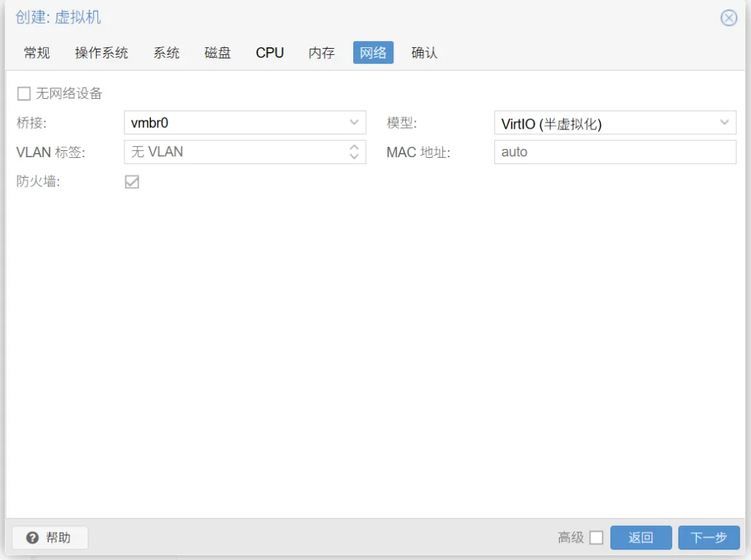Click the MAC 地址 auto field
Screen dimensions: 751x560
(x=615, y=152)
